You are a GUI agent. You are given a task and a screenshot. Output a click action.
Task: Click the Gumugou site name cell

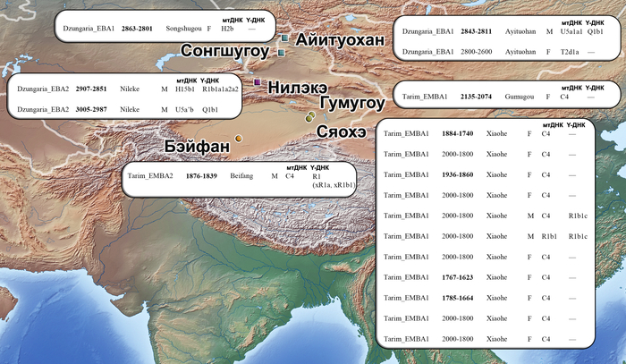coord(520,97)
